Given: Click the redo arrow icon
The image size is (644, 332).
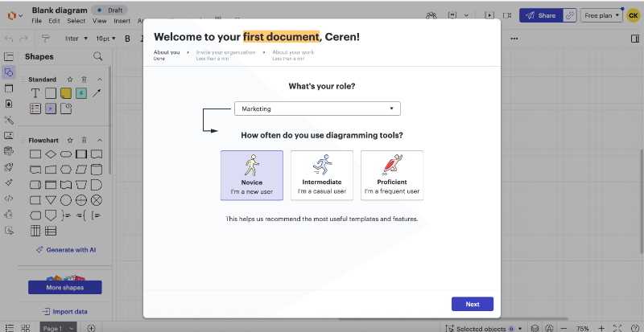Looking at the screenshot, I should [24, 39].
